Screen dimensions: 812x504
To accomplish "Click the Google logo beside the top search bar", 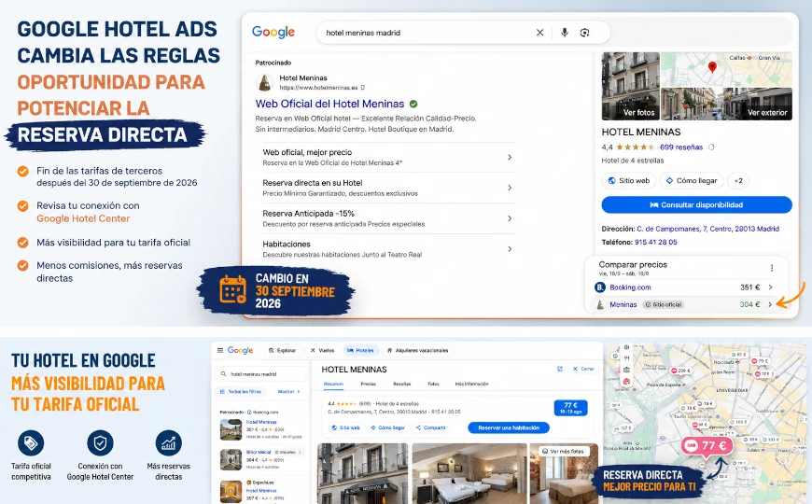I will click(273, 32).
